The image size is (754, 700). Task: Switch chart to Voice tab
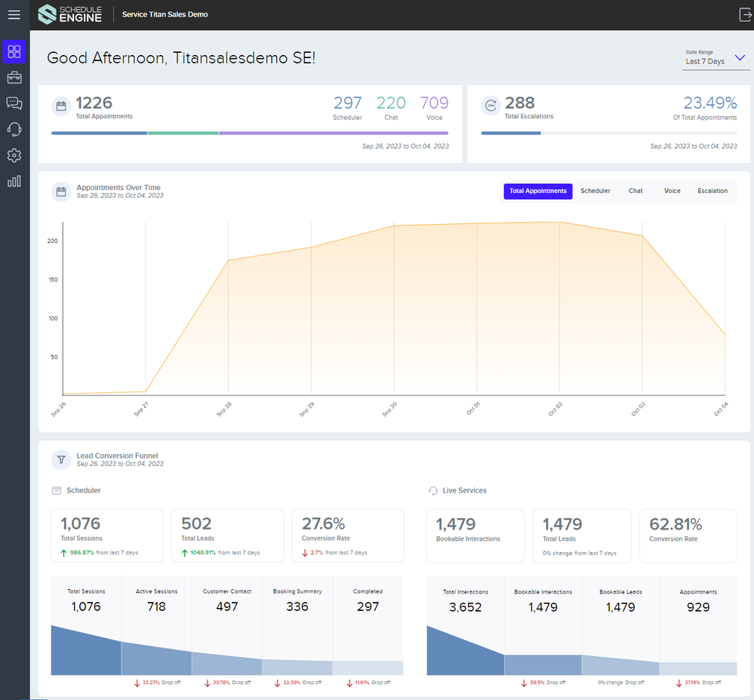(x=672, y=192)
